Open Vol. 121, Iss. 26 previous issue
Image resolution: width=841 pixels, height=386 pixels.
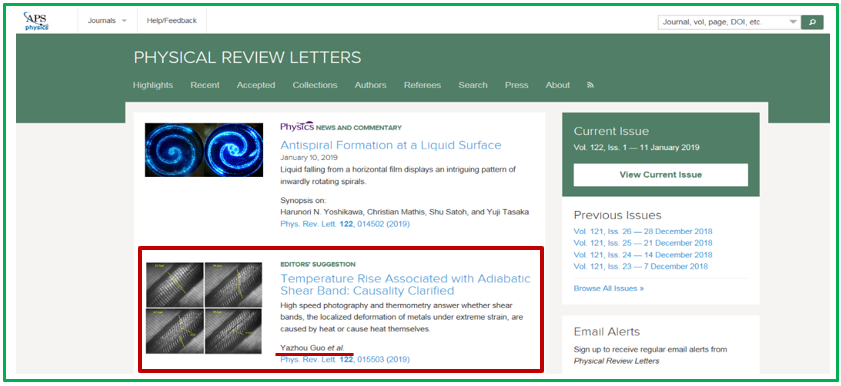pos(643,232)
